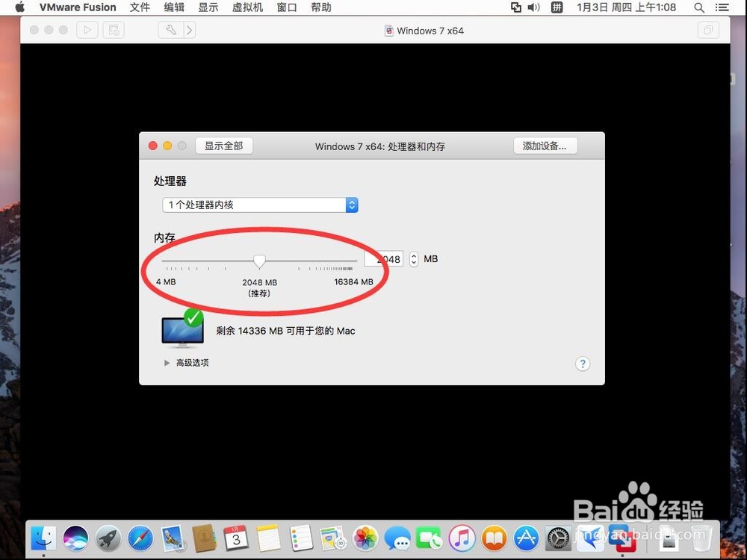The width and height of the screenshot is (747, 560).
Task: Open Notification Center list icon
Action: tap(722, 7)
